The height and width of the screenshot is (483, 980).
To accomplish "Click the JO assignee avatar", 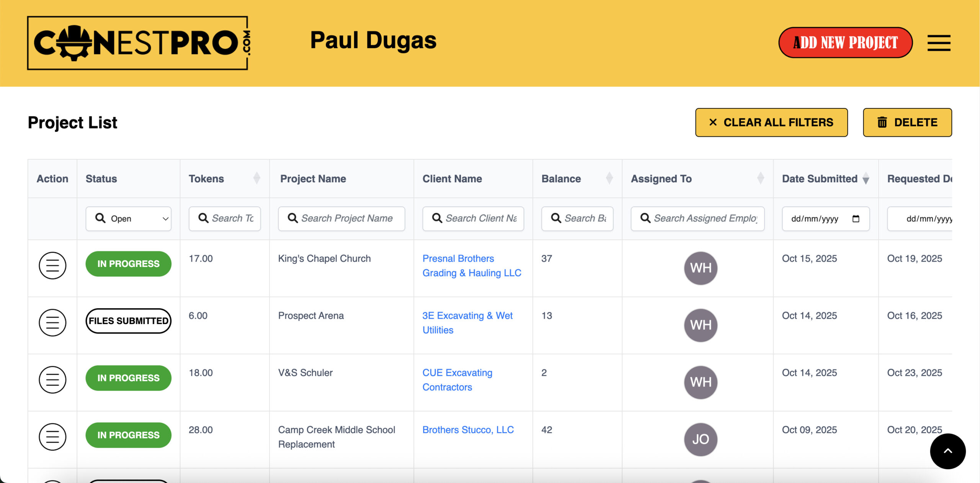I will pyautogui.click(x=700, y=439).
